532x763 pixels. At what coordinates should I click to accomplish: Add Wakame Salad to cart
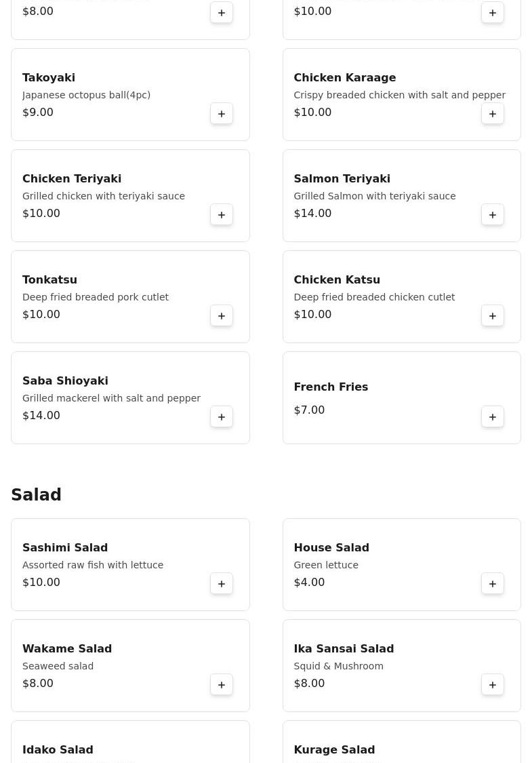click(x=222, y=684)
